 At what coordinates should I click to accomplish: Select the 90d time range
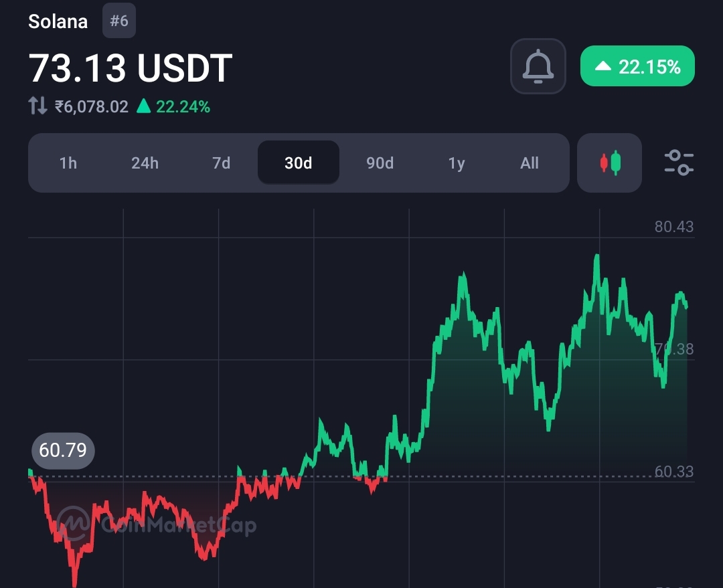pyautogui.click(x=380, y=163)
